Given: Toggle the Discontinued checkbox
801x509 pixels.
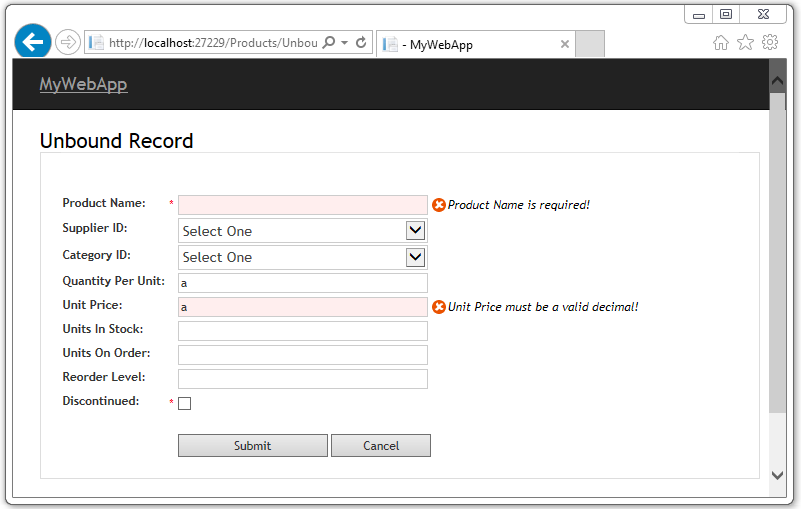Looking at the screenshot, I should 184,404.
